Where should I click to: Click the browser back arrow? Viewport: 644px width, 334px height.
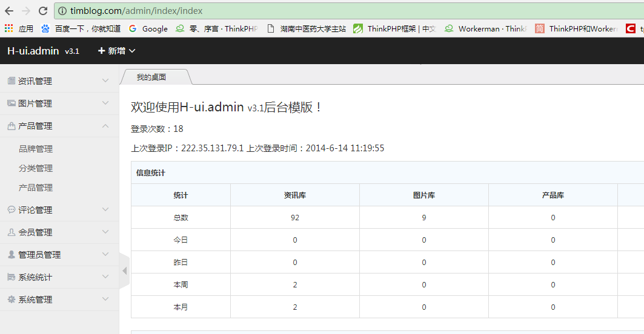9,11
